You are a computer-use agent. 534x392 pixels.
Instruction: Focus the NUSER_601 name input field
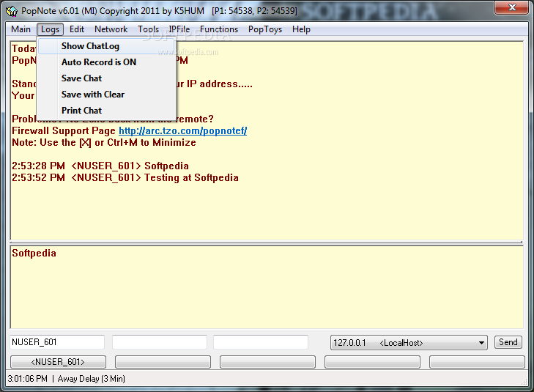(57, 342)
